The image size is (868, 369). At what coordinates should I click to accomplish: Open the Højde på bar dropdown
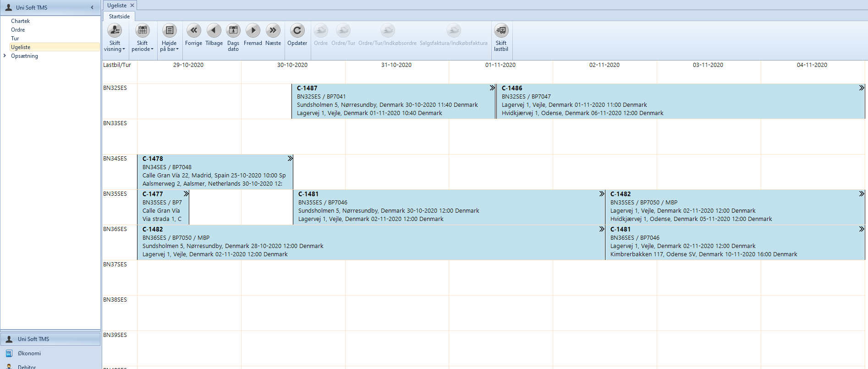(x=169, y=38)
